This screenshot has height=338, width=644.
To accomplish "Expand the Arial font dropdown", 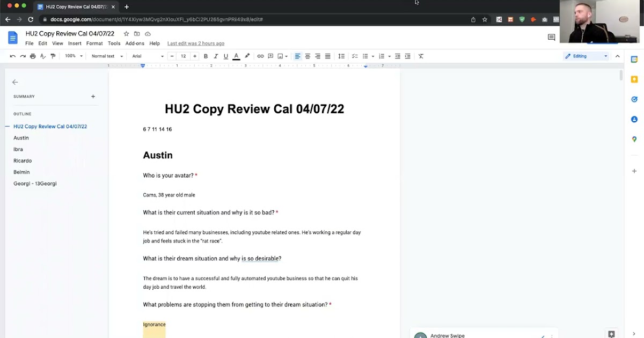I will click(x=148, y=56).
